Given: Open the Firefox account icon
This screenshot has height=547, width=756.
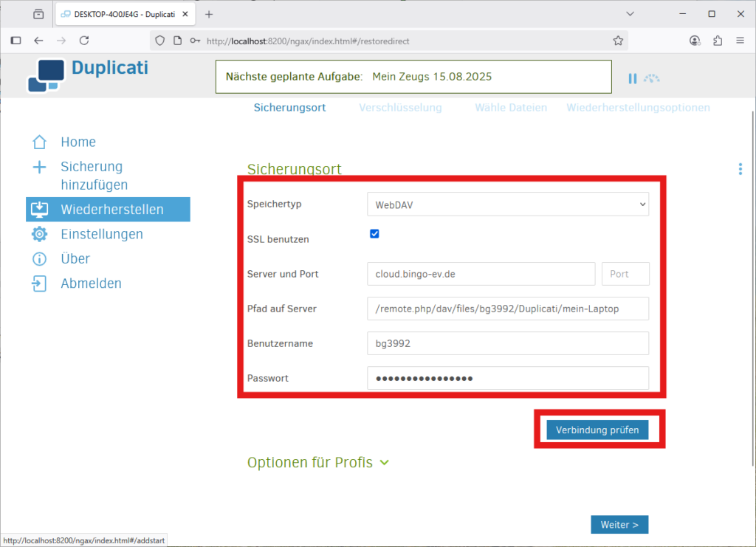Looking at the screenshot, I should [695, 41].
